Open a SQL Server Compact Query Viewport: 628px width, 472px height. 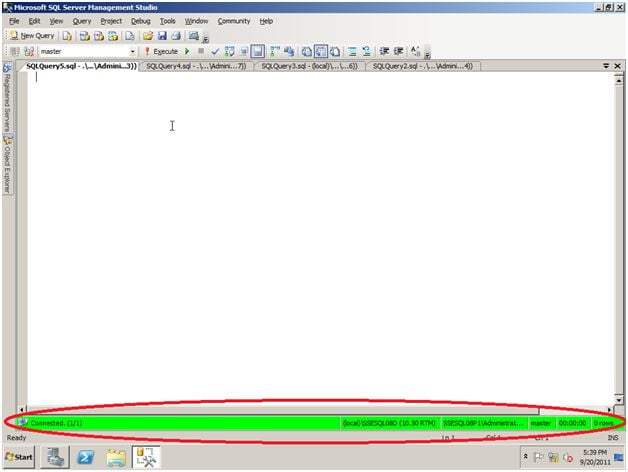130,36
